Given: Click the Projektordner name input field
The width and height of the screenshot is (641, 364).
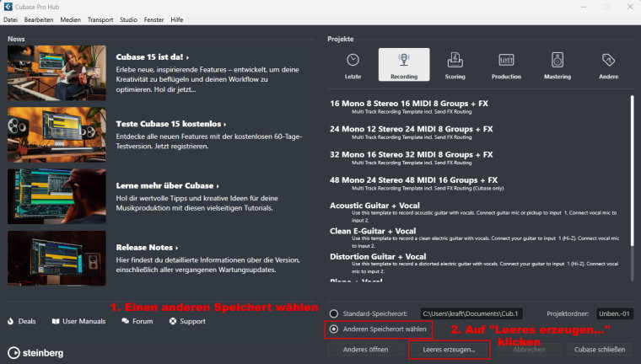Looking at the screenshot, I should [x=614, y=313].
